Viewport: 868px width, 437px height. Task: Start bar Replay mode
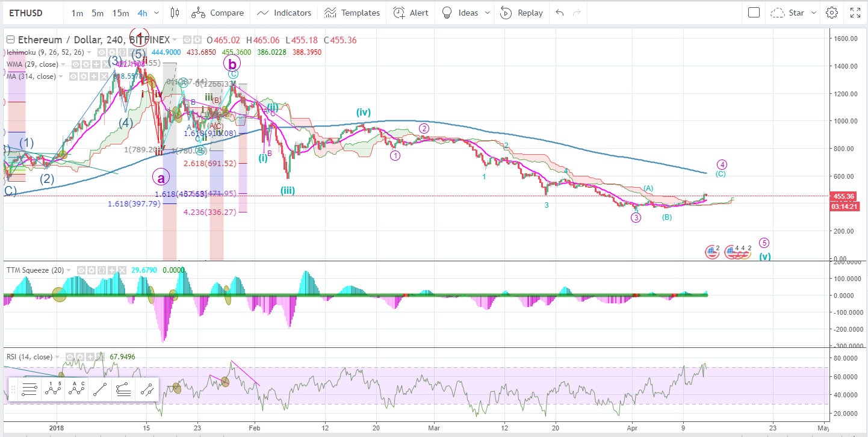[521, 12]
